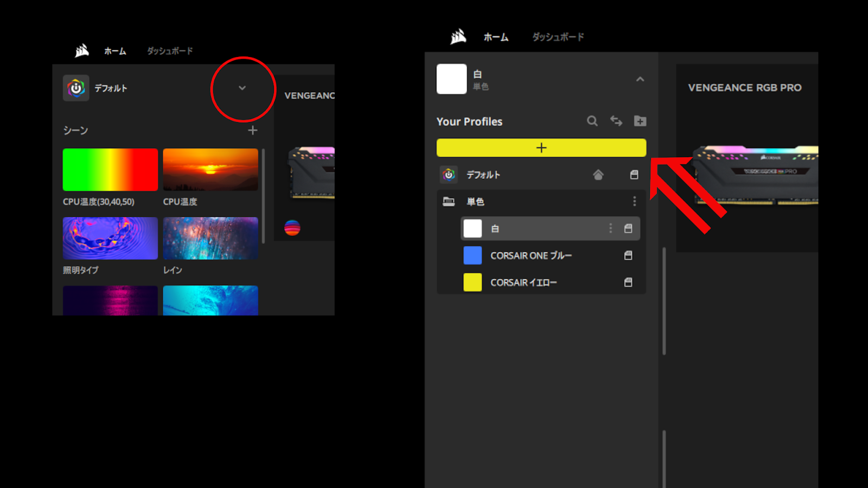This screenshot has width=868, height=488.
Task: Click the import/export arrows icon
Action: point(616,121)
